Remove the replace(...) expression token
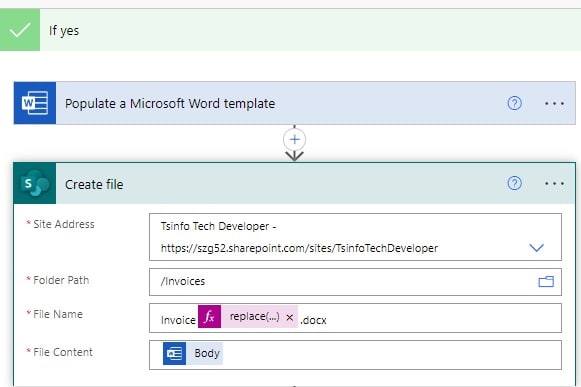 point(290,317)
